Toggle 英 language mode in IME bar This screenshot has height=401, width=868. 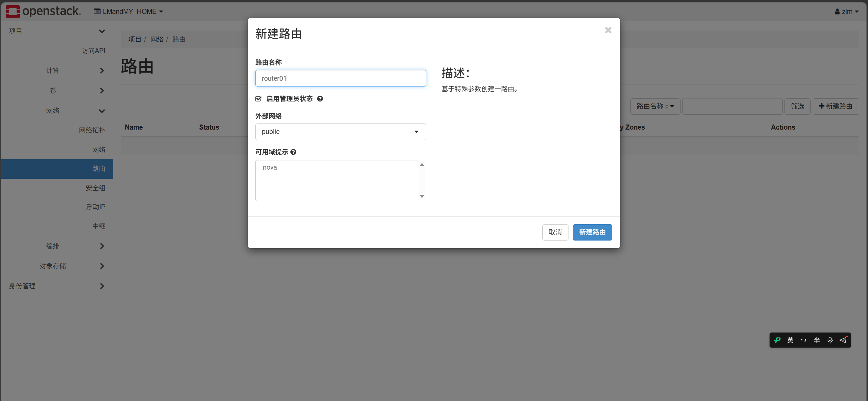point(790,340)
